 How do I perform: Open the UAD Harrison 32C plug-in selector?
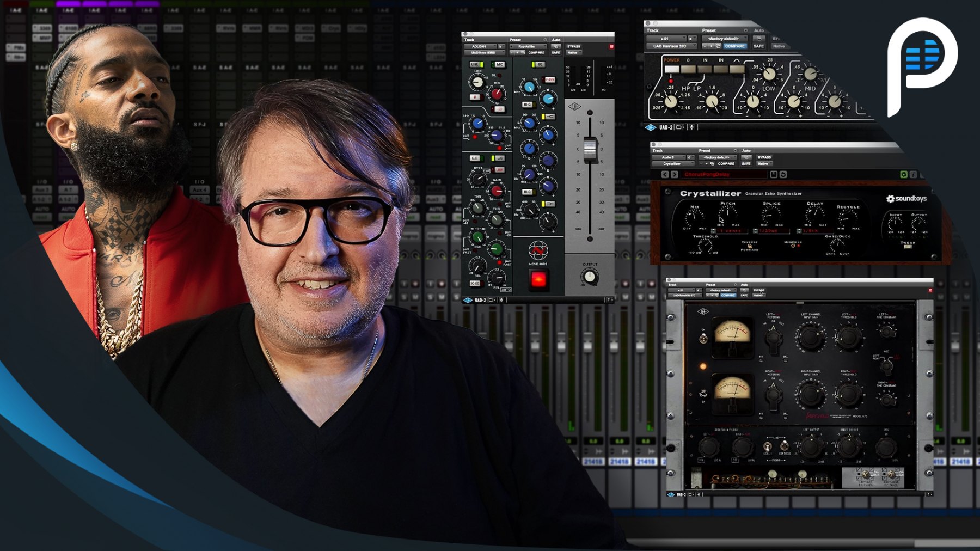pos(672,46)
